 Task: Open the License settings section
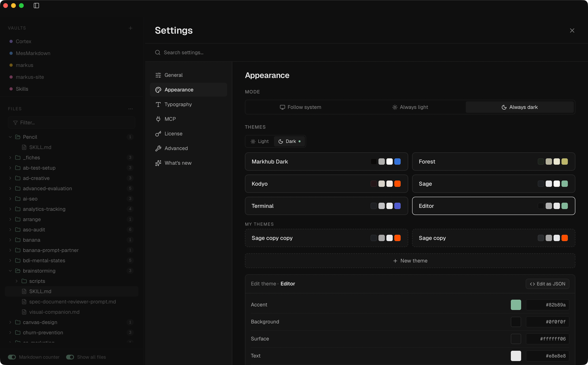pyautogui.click(x=188, y=134)
